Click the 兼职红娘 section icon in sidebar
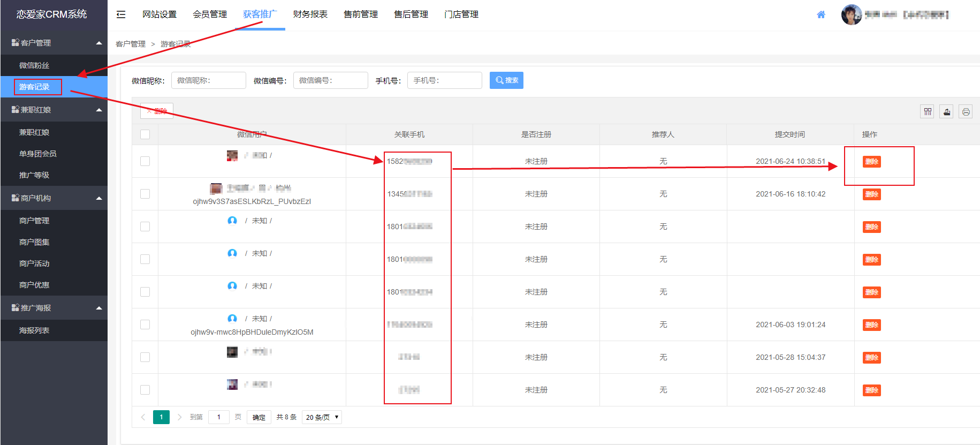Viewport: 980px width, 445px height. coord(15,109)
